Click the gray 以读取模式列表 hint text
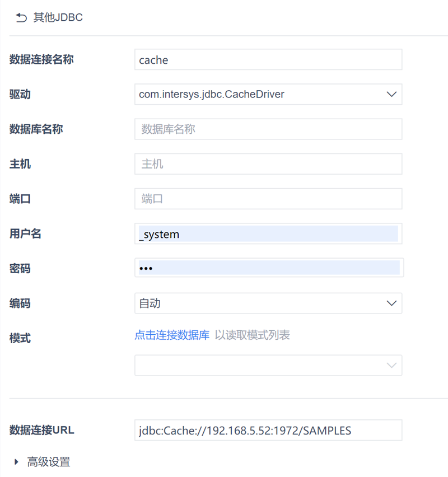This screenshot has height=477, width=448. point(253,335)
